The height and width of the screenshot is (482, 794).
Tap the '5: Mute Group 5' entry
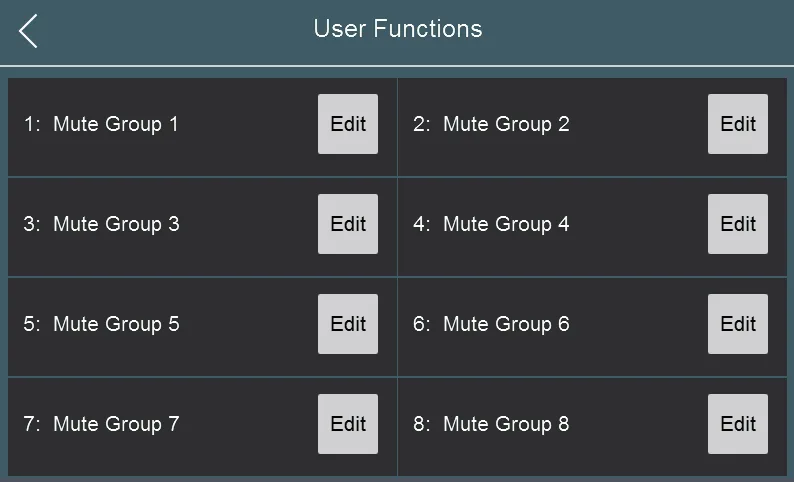point(101,325)
